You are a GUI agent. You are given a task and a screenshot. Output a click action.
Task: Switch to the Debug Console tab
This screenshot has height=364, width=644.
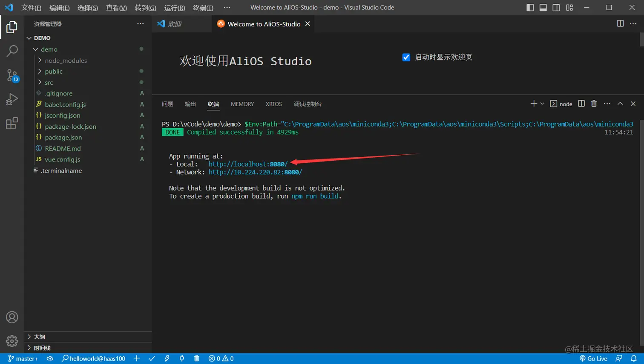[308, 104]
